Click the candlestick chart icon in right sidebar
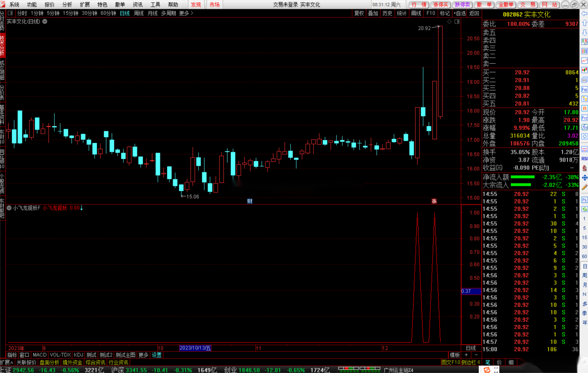This screenshot has width=588, height=373. (584, 70)
